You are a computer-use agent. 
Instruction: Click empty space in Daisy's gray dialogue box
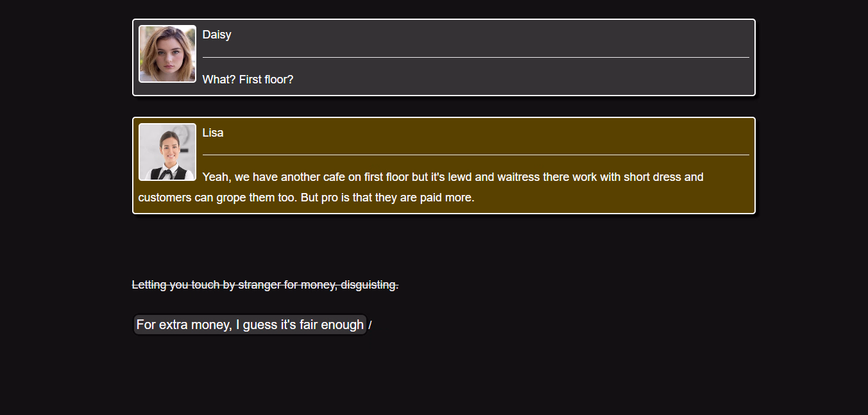513,77
